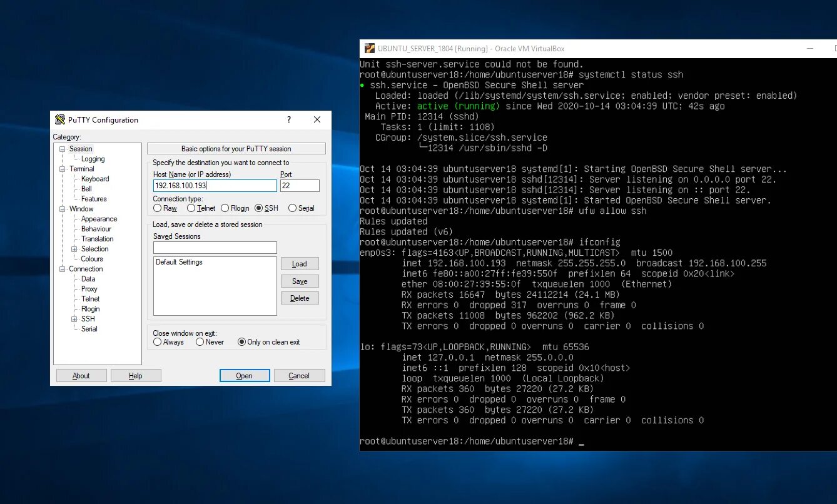Collapse the Window tree node
Screen dimensions: 837x504
click(63, 209)
